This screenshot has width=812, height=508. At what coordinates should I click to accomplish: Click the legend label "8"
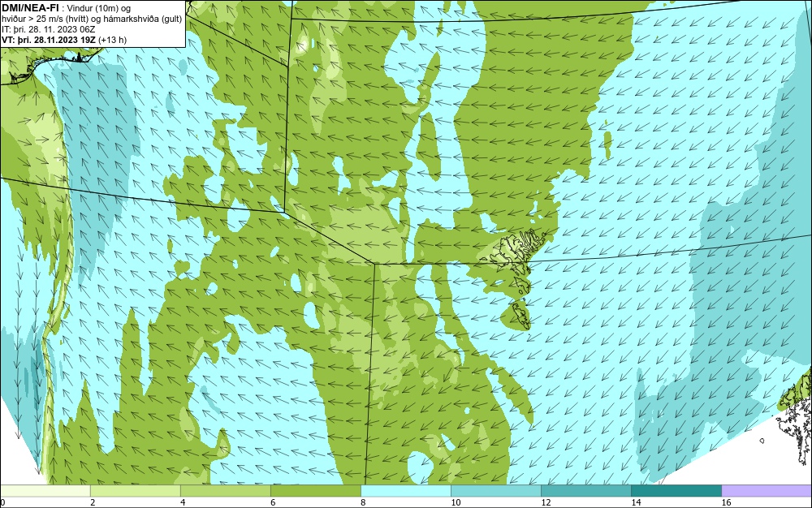pos(363,502)
